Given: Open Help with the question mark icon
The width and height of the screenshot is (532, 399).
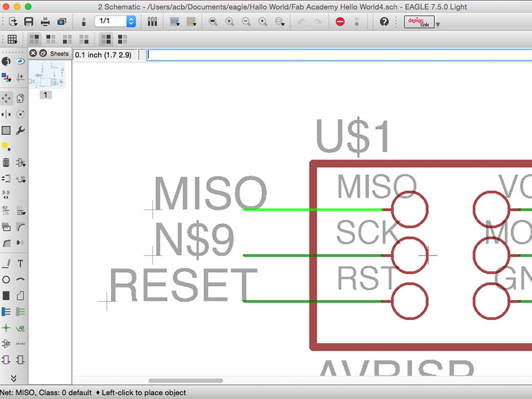Looking at the screenshot, I should tap(384, 22).
